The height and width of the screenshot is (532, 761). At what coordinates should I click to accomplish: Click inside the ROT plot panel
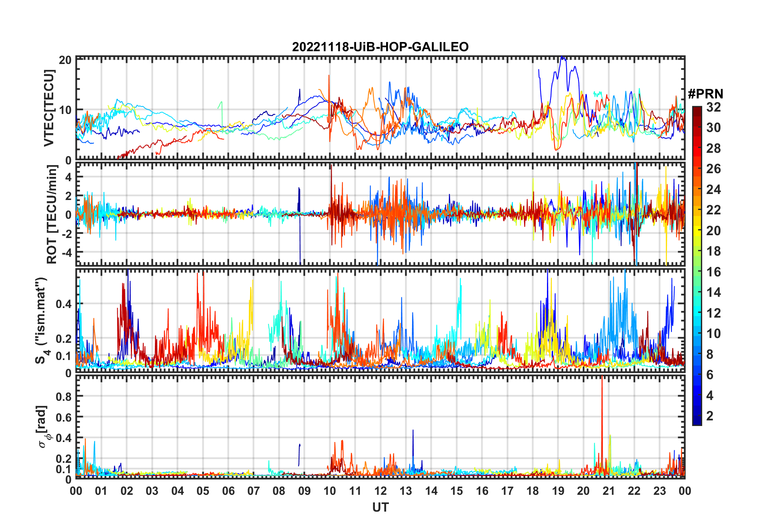tap(380, 214)
